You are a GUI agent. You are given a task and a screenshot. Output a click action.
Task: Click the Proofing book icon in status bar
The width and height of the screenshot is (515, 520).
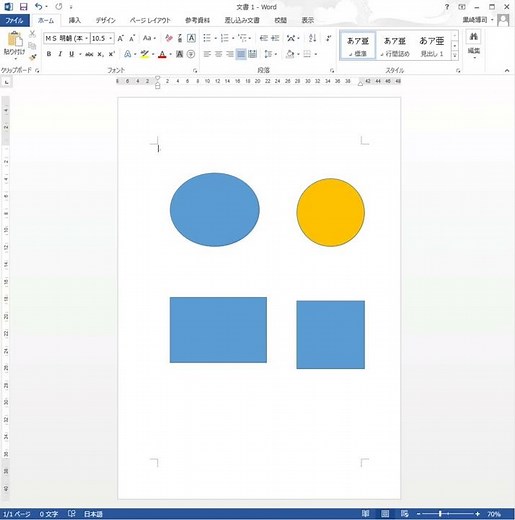tap(72, 513)
